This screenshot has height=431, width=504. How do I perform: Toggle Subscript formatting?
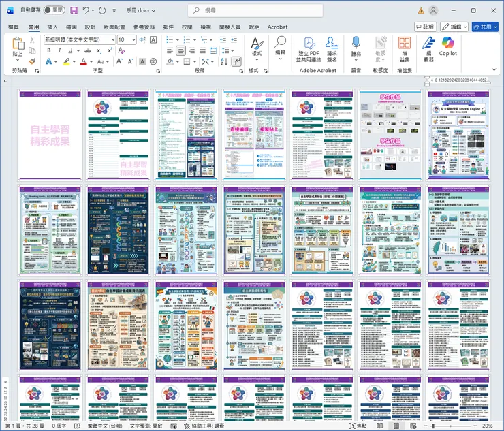[99, 50]
